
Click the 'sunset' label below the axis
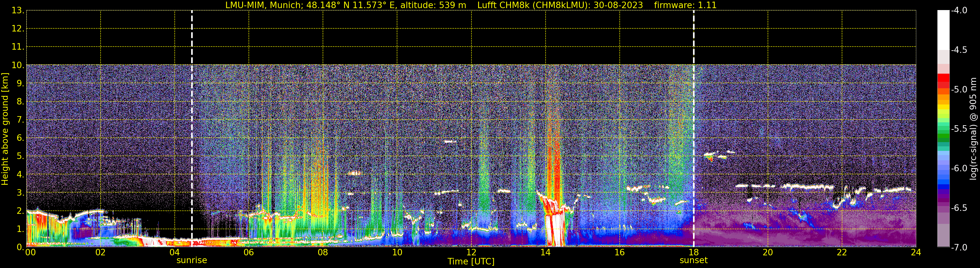click(x=694, y=261)
